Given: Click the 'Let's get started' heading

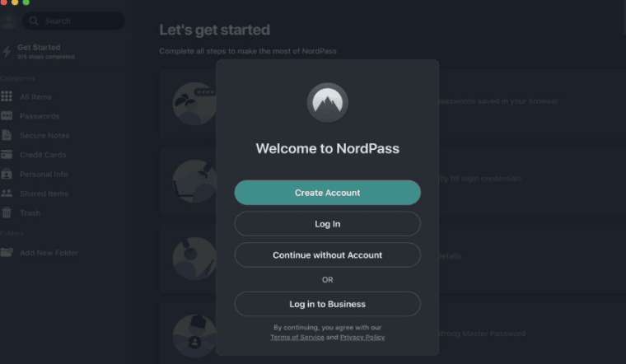Looking at the screenshot, I should [214, 30].
